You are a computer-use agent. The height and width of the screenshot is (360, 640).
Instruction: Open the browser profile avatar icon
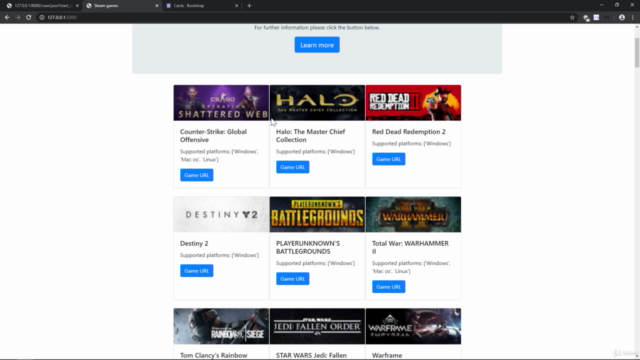coord(622,17)
